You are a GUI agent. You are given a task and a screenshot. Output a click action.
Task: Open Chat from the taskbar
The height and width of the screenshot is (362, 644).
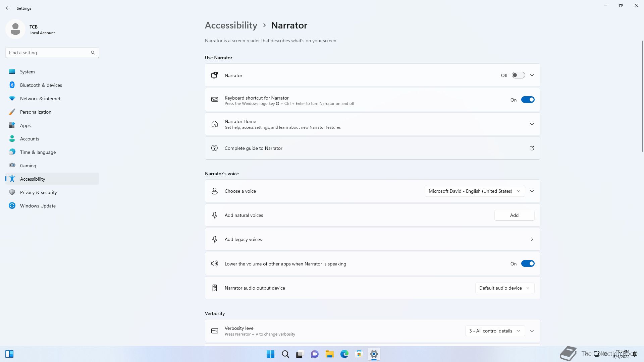(x=315, y=354)
